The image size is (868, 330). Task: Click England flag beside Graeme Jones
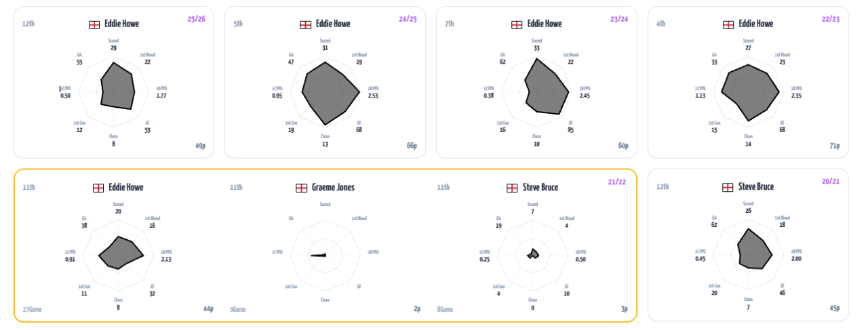click(301, 188)
